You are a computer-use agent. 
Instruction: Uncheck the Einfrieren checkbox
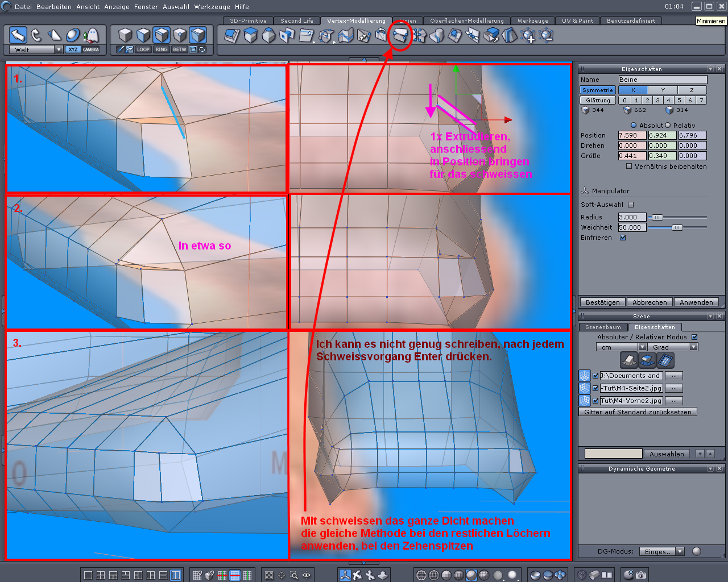(623, 238)
